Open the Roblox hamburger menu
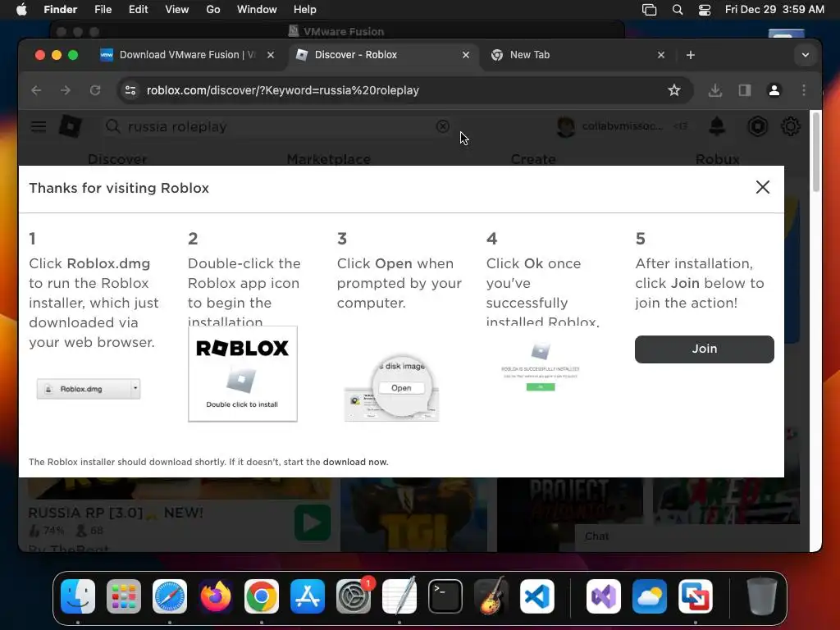840x630 pixels. click(x=38, y=126)
